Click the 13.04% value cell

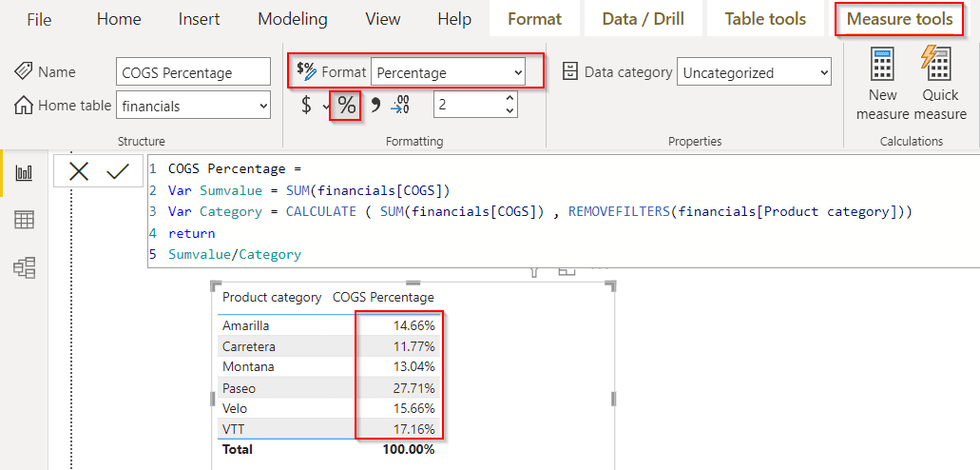click(x=415, y=366)
